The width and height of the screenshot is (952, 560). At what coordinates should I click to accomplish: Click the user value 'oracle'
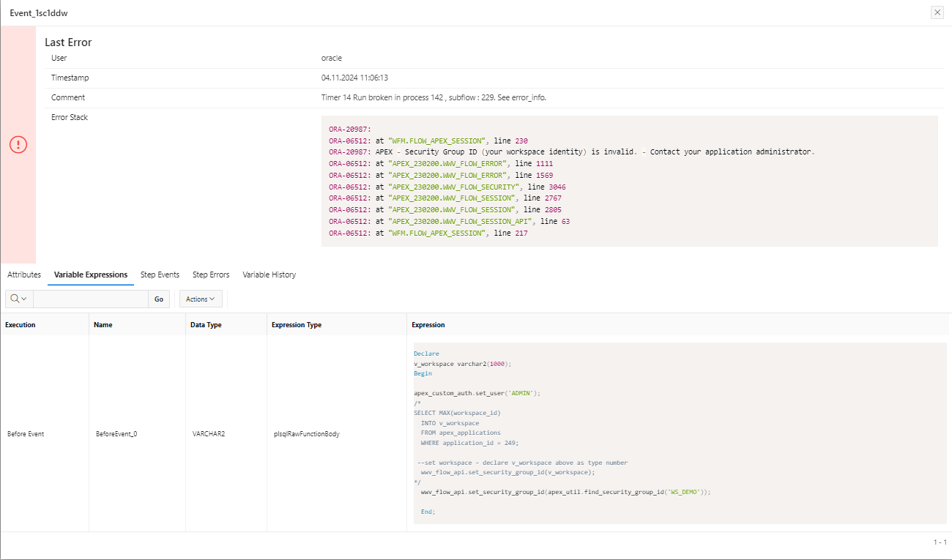pyautogui.click(x=332, y=58)
